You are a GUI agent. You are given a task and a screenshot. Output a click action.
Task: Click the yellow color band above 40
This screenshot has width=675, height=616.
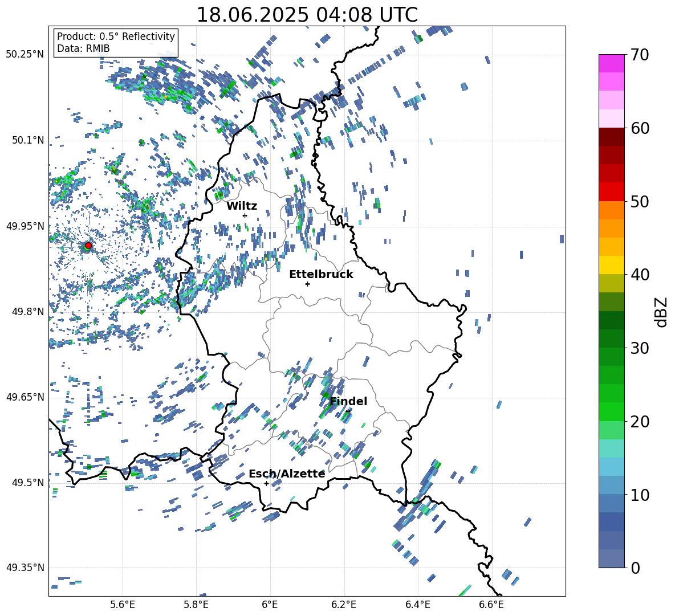[611, 266]
